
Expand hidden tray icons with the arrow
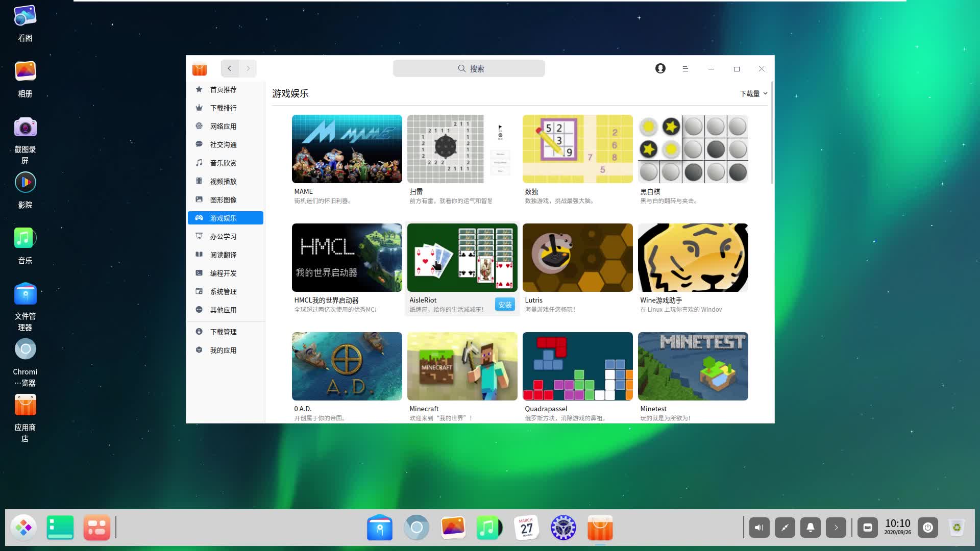(837, 528)
